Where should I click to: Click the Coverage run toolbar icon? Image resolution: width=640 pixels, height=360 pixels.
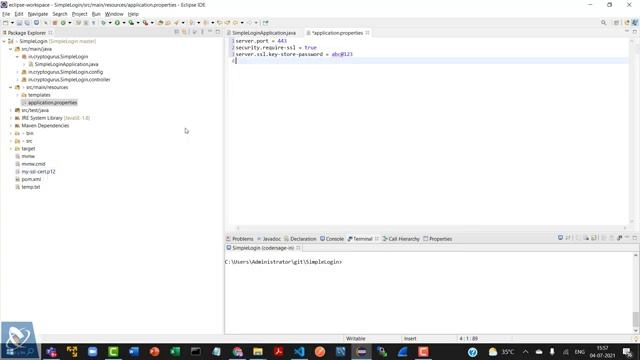click(x=131, y=23)
